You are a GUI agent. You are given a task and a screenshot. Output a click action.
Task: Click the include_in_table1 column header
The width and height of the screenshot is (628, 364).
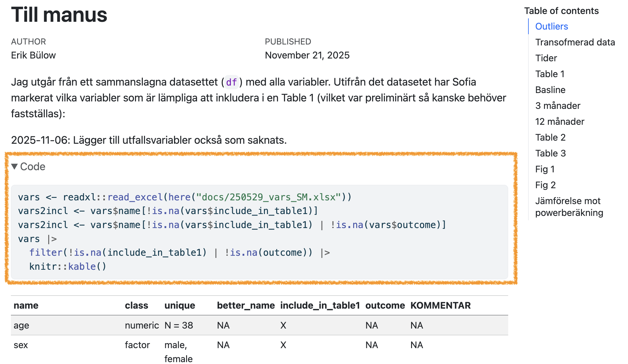coord(320,306)
